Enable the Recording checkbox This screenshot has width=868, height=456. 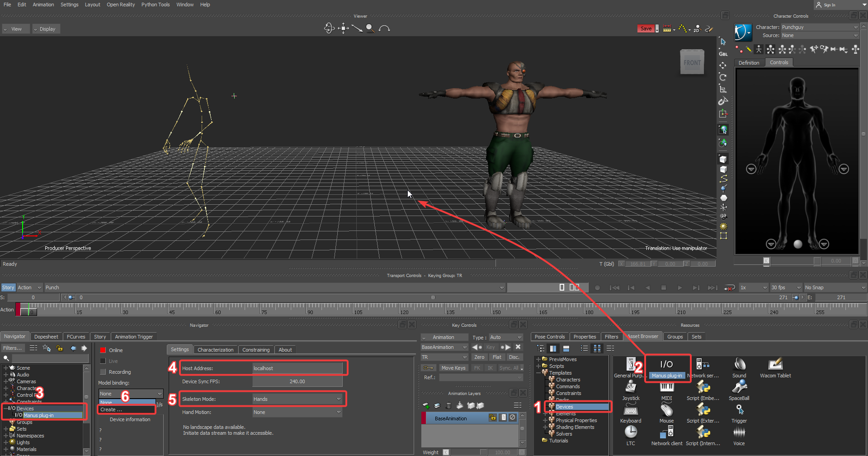103,372
